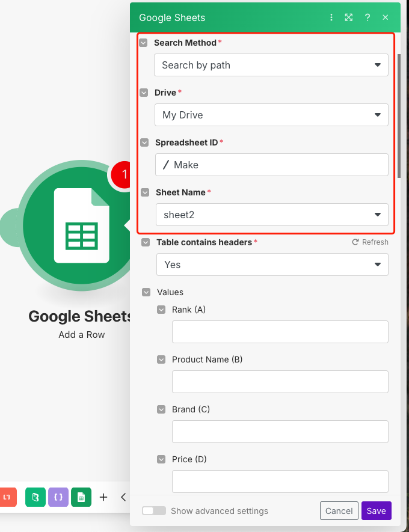This screenshot has width=409, height=532.
Task: Click the green Google Sheets favorite icon
Action: (x=81, y=497)
